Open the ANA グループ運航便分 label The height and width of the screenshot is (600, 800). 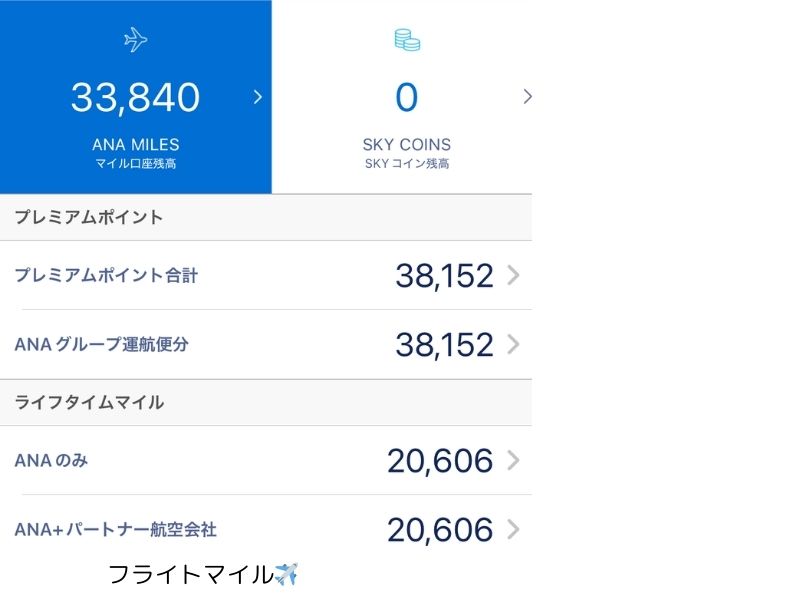click(102, 344)
